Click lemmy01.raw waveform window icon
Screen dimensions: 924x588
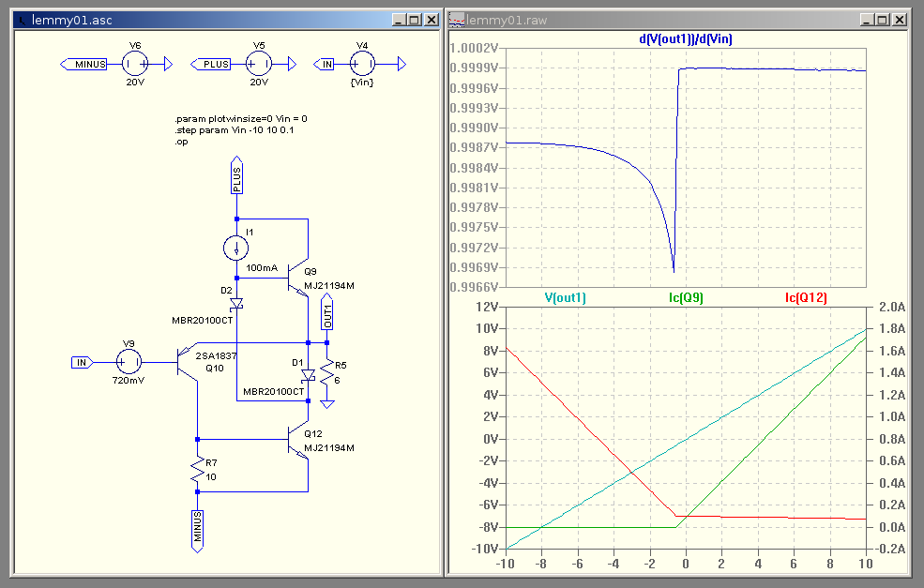tap(457, 20)
